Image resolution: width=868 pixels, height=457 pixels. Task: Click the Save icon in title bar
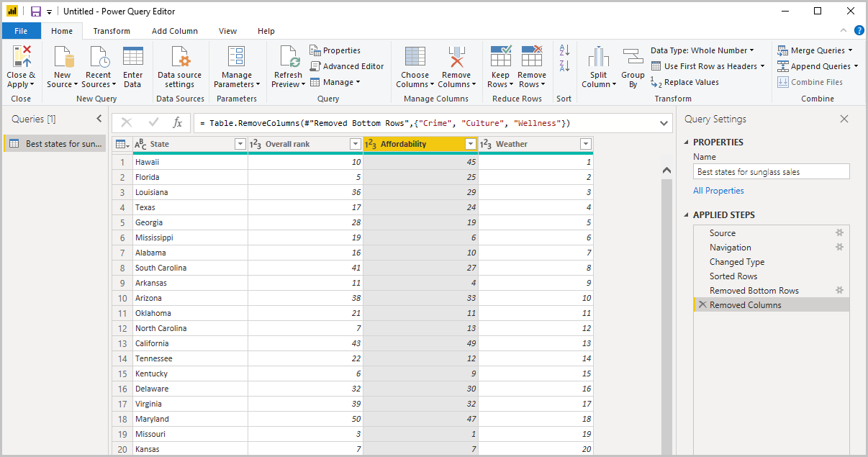36,12
